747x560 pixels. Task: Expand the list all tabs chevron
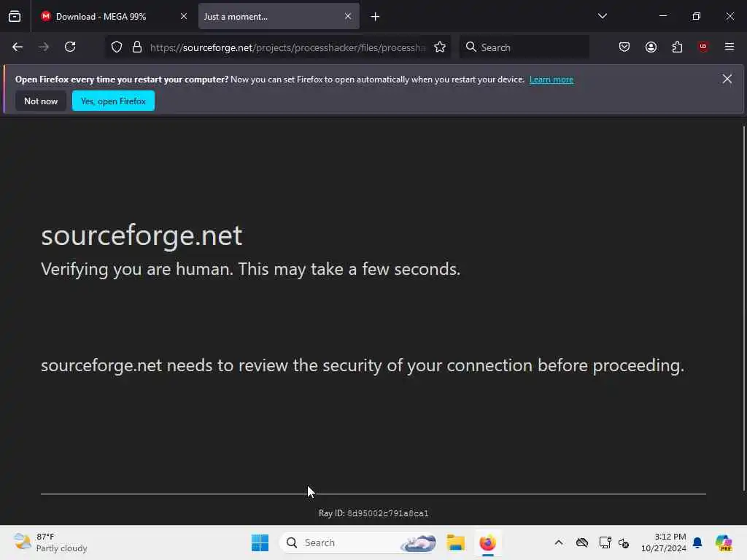(602, 16)
